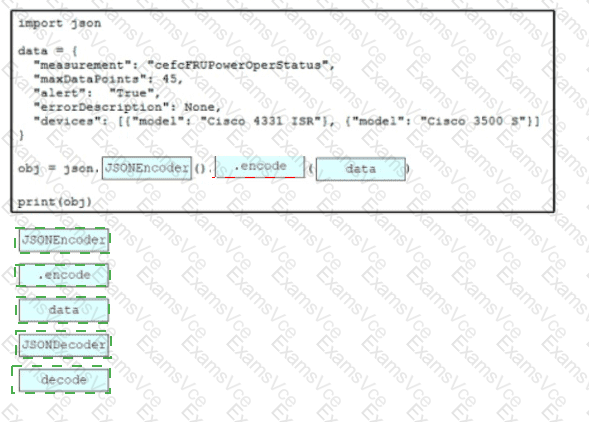Click the print(obj) statement
The image size is (589, 422).
(55, 202)
